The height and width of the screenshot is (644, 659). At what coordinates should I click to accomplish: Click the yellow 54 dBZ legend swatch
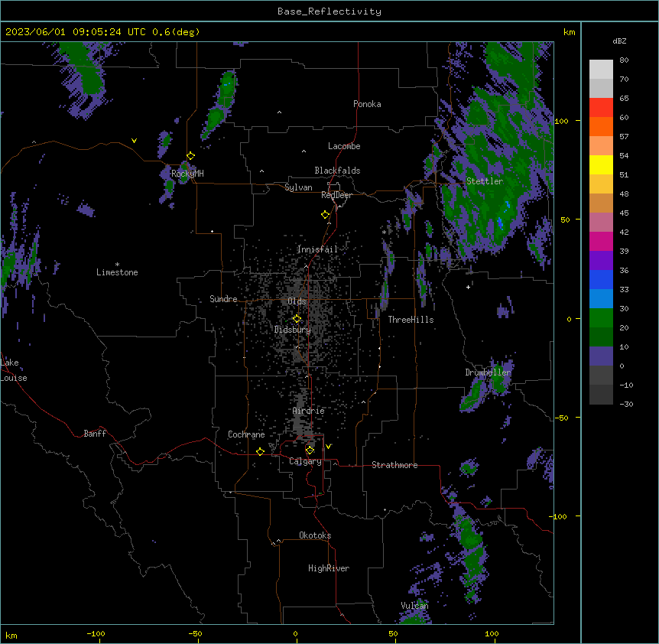pyautogui.click(x=601, y=164)
